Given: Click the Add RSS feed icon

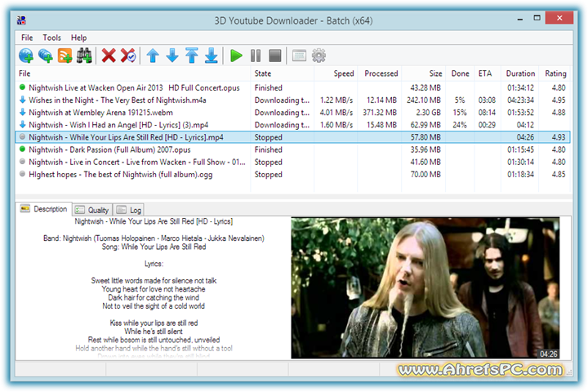Looking at the screenshot, I should 65,56.
